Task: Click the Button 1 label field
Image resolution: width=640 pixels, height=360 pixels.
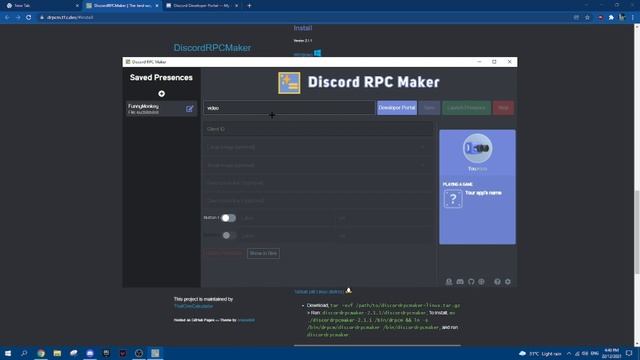Action: 287,218
